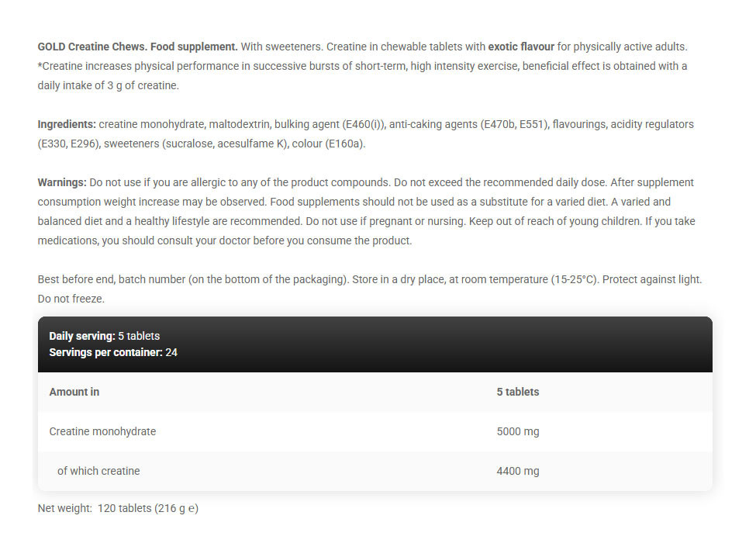Click the 'Net weight: 120 tablets' text
The height and width of the screenshot is (557, 756).
pyautogui.click(x=118, y=509)
